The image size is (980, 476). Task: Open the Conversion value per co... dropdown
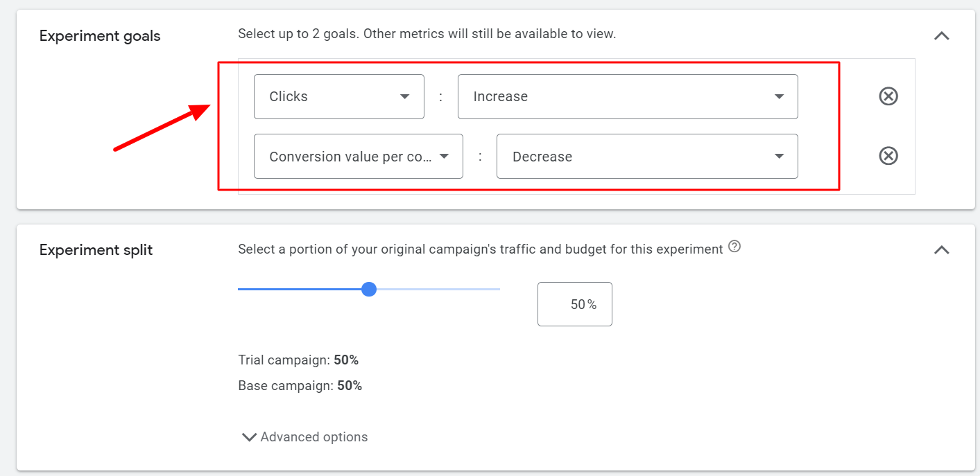[359, 156]
